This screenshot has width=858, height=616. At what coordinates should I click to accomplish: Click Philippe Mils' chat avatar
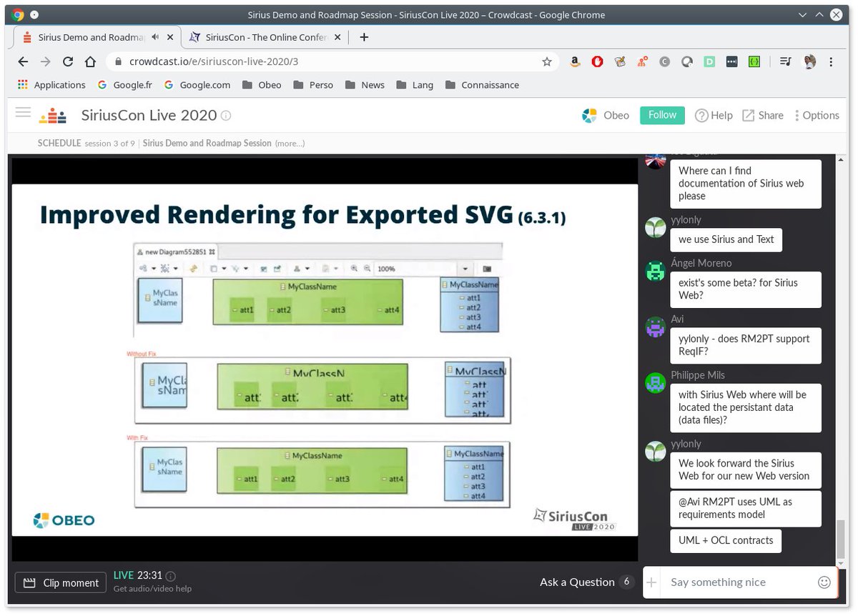coord(656,384)
